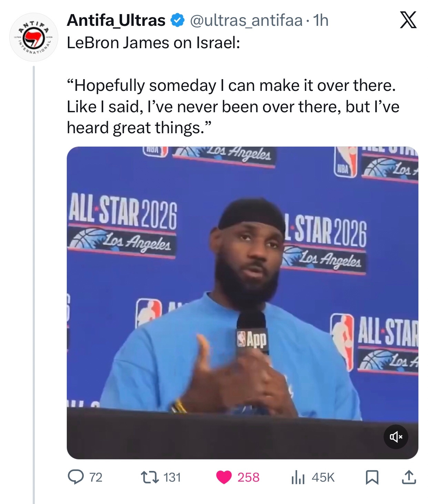The height and width of the screenshot is (504, 428).
Task: Click the 45K views count
Action: click(323, 477)
